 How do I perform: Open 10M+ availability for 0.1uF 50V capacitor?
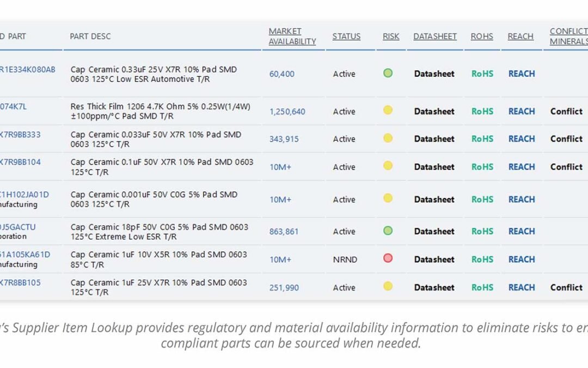[280, 167]
